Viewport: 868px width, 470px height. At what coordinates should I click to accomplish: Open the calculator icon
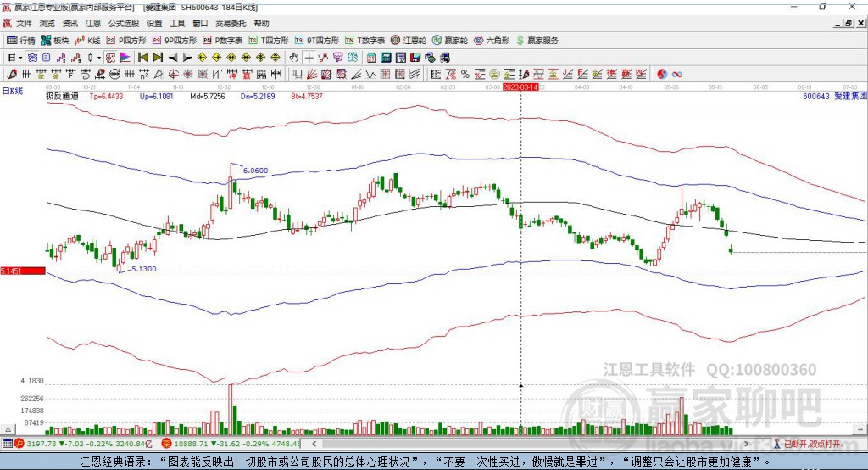coord(386,58)
